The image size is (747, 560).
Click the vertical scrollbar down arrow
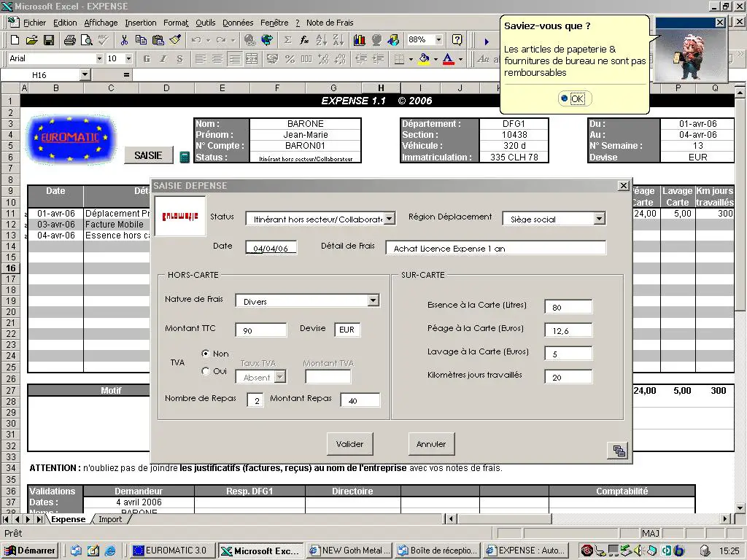pyautogui.click(x=740, y=507)
